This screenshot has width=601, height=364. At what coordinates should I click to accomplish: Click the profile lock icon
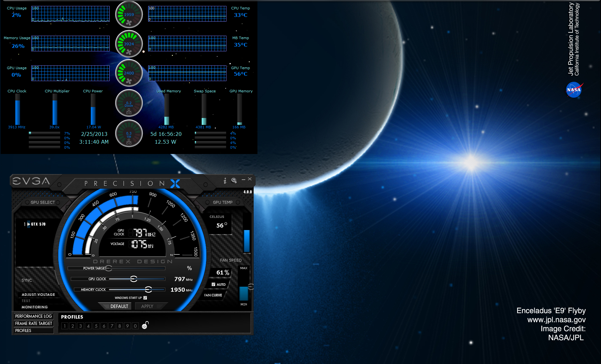click(x=145, y=325)
